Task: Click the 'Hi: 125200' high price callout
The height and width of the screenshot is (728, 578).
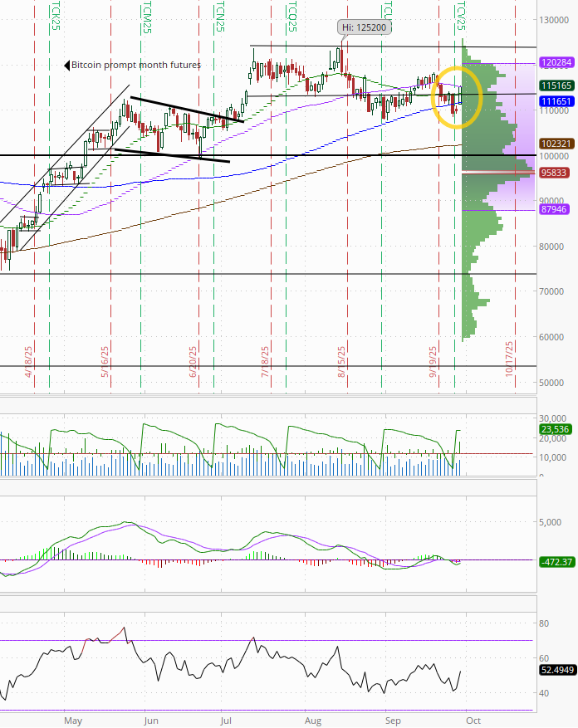Action: coord(365,27)
